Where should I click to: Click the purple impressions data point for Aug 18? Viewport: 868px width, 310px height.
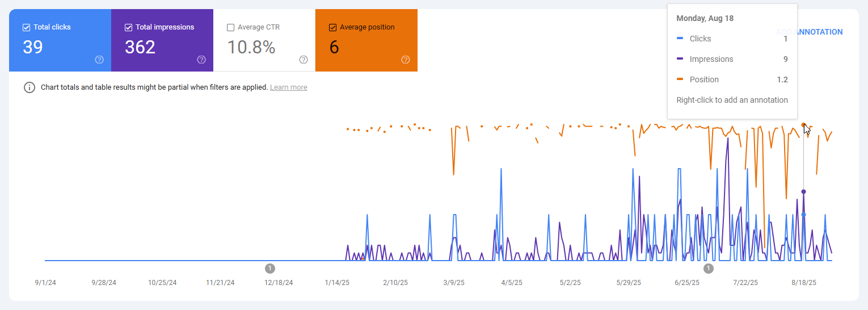click(x=803, y=192)
